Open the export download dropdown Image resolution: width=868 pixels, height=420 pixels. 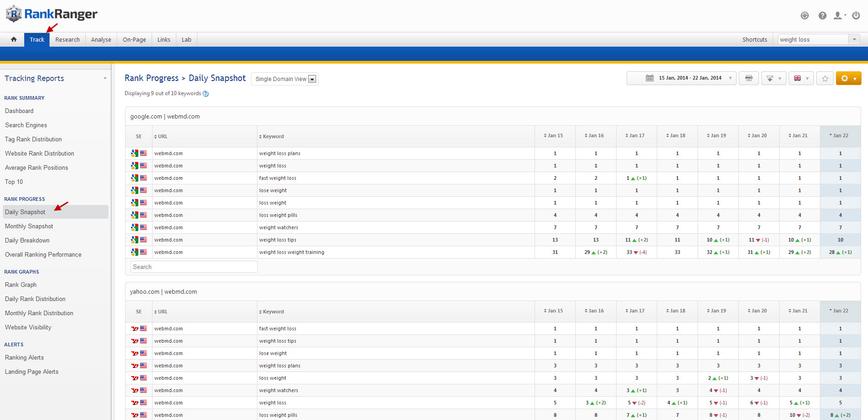[x=774, y=78]
